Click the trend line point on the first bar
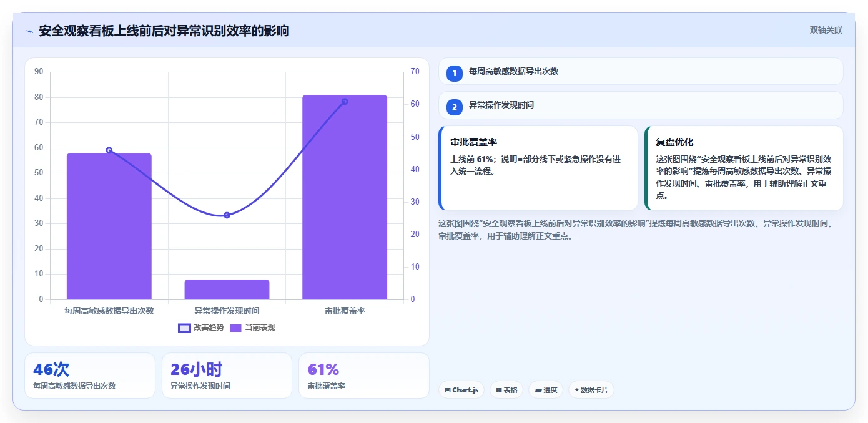868x423 pixels. tap(109, 150)
